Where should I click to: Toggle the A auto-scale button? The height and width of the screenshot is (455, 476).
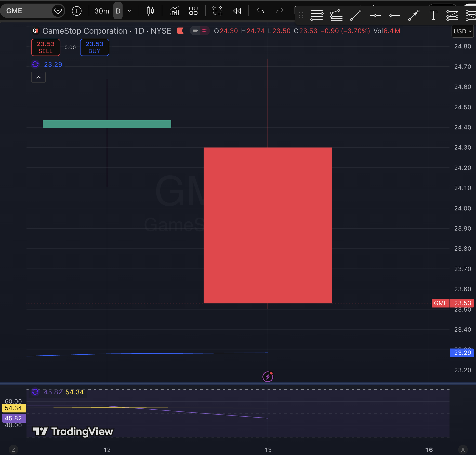coord(463,450)
